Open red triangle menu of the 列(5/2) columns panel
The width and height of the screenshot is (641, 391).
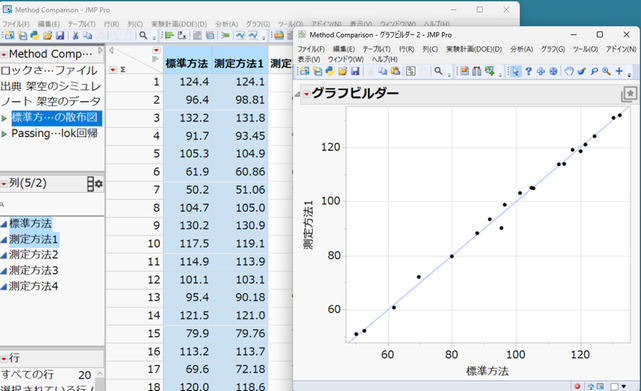click(4, 184)
